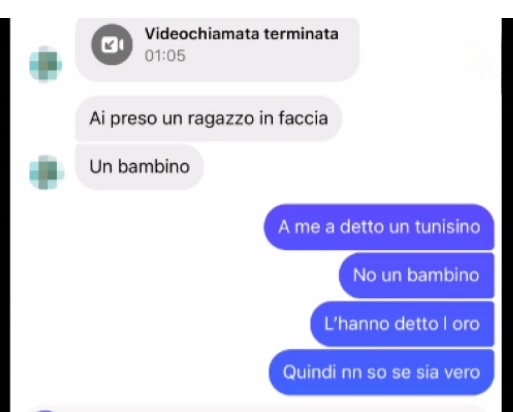This screenshot has width=513, height=412.
Task: Select the sent message A me a detto un tunisino
Action: 379,227
